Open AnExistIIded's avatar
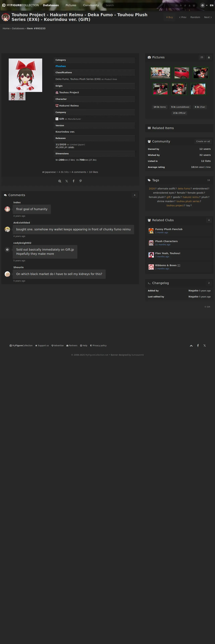Viewport: 215px width, 644px height. click(7, 229)
